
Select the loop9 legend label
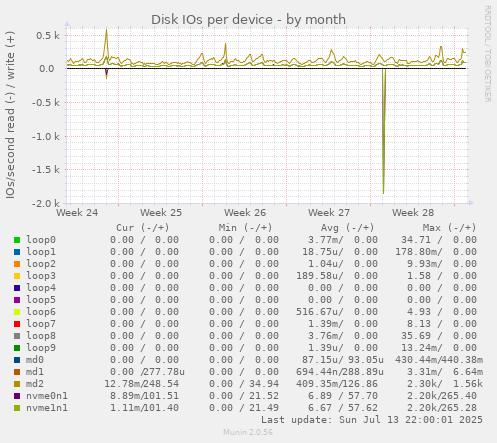(41, 348)
